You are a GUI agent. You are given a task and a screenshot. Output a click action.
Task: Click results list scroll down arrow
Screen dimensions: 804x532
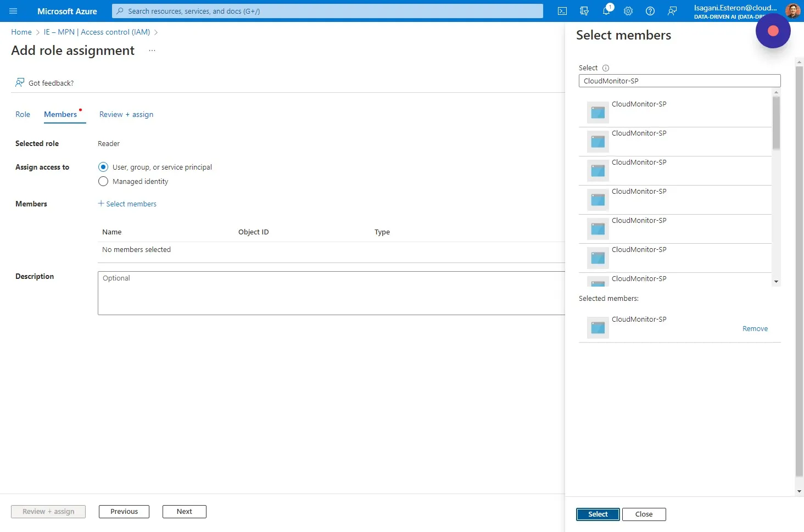(x=776, y=282)
